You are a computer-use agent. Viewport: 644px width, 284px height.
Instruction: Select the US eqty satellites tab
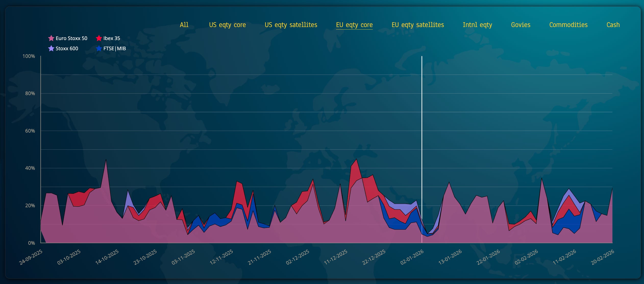[291, 25]
